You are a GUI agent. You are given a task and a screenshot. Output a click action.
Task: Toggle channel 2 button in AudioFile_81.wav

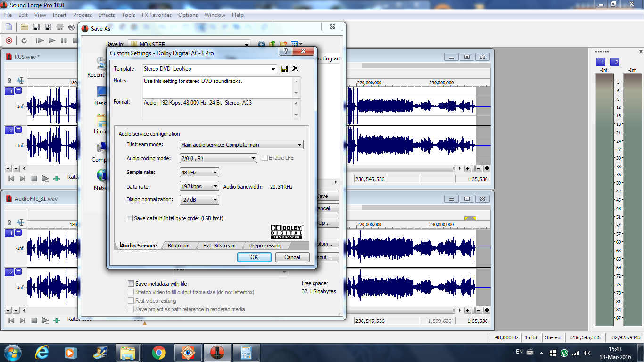pyautogui.click(x=9, y=272)
